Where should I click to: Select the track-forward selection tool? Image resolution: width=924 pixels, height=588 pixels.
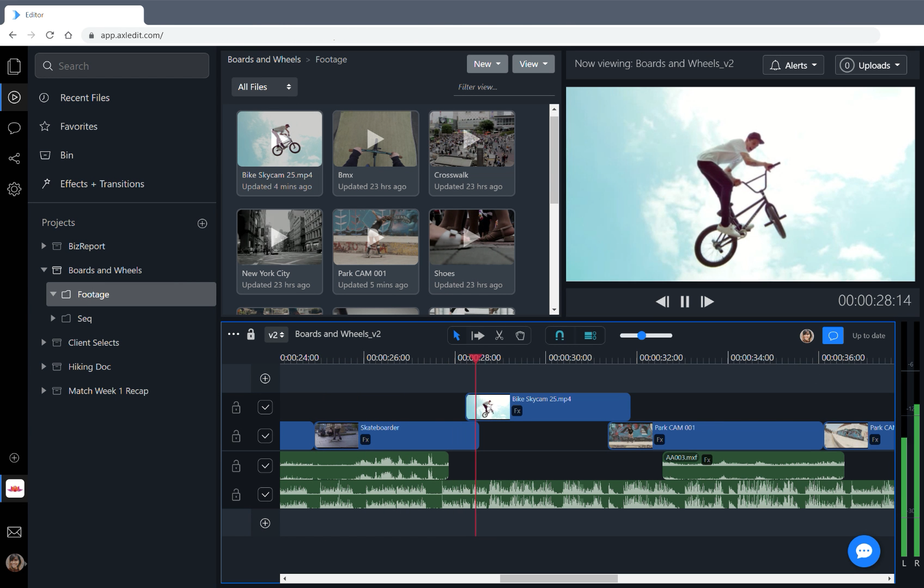click(x=478, y=335)
